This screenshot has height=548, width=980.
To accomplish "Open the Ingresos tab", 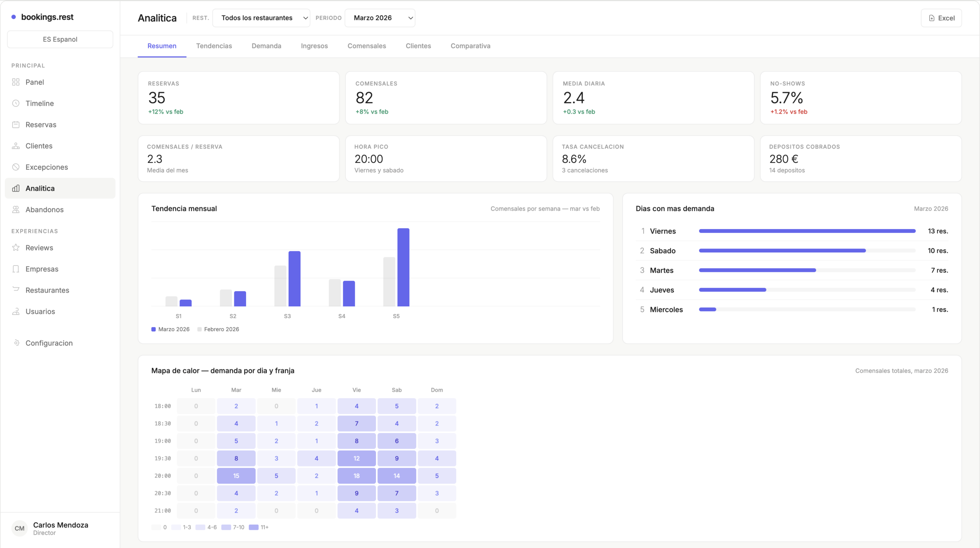I will (x=314, y=46).
